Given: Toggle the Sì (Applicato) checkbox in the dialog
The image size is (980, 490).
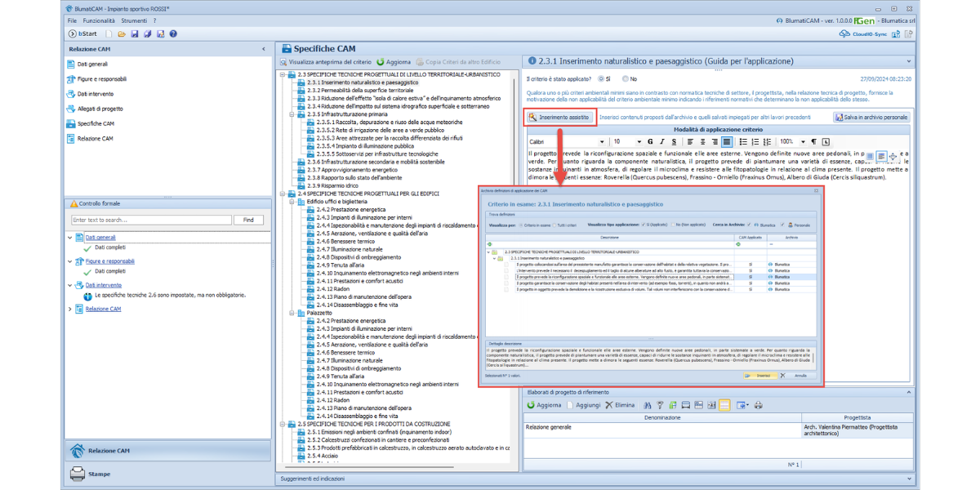Looking at the screenshot, I should tap(643, 225).
